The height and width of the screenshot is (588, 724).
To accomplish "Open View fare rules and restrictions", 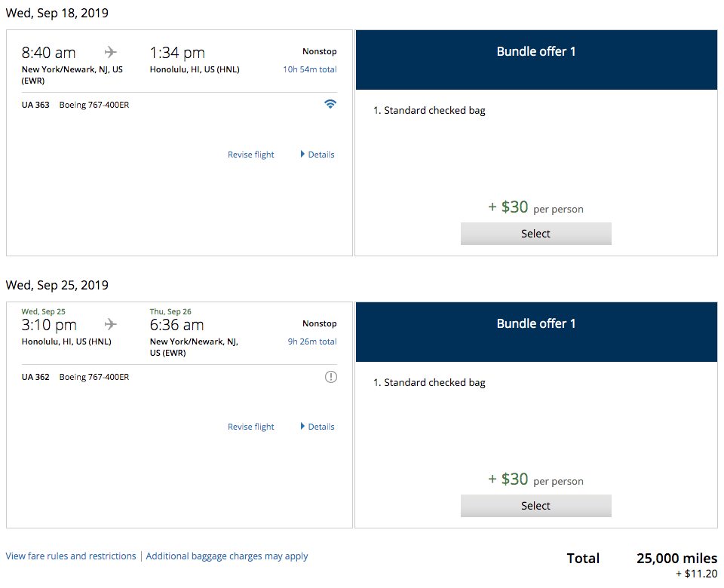I will point(71,556).
